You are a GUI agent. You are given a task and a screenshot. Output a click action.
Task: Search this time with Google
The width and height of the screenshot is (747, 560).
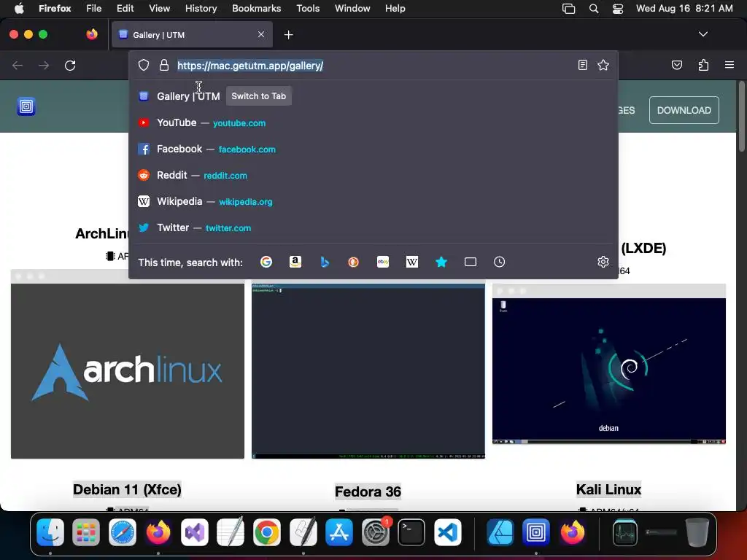[x=266, y=262]
